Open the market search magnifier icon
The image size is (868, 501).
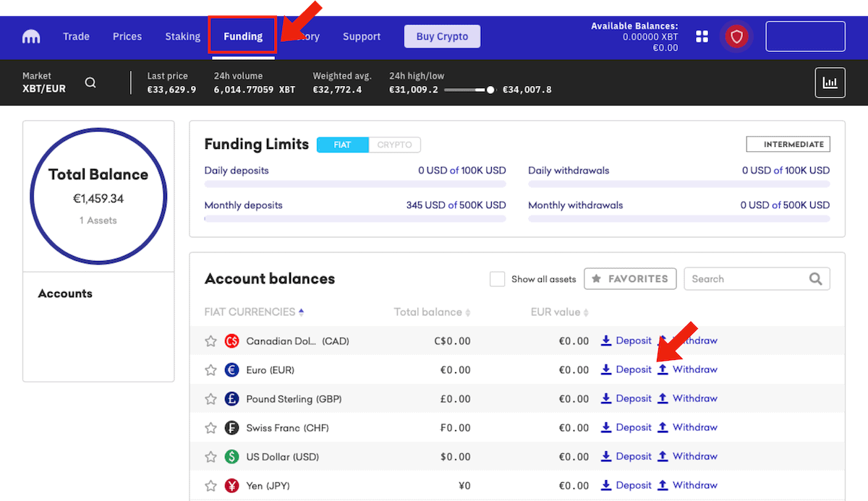coord(90,82)
